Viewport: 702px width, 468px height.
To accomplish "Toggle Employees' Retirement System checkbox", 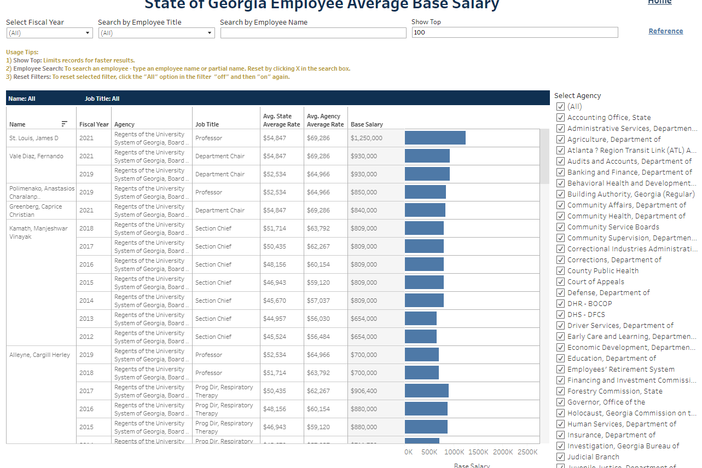I will pyautogui.click(x=560, y=369).
